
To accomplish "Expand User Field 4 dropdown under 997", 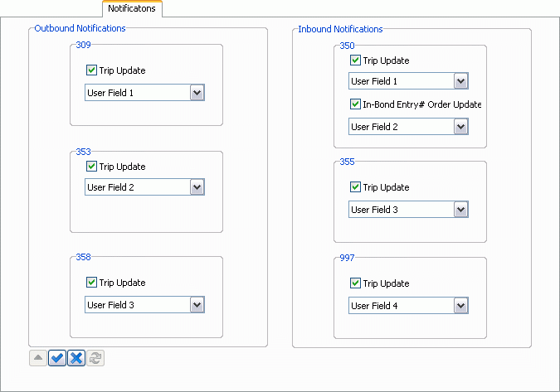I will coord(461,306).
